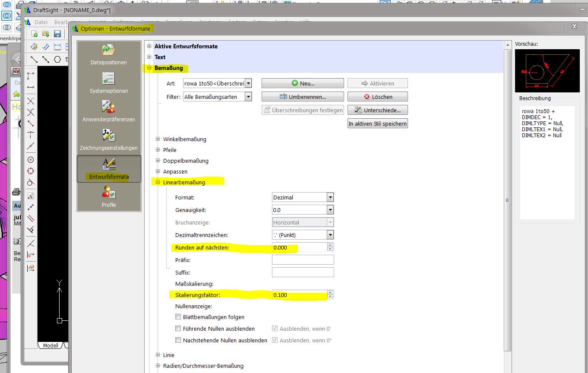Expand the Radien/Durchmesser-Bemaßung group
Image resolution: width=588 pixels, height=373 pixels.
click(158, 366)
